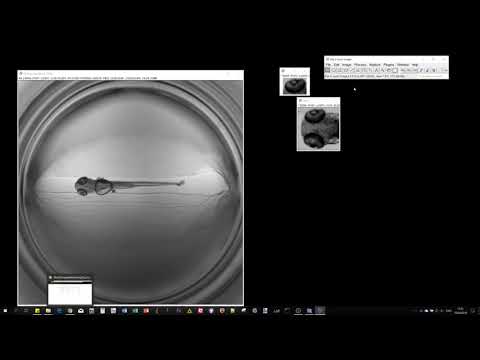The image size is (480, 360).
Task: Activate the two-eyed head crop image window
Action: pyautogui.click(x=318, y=124)
